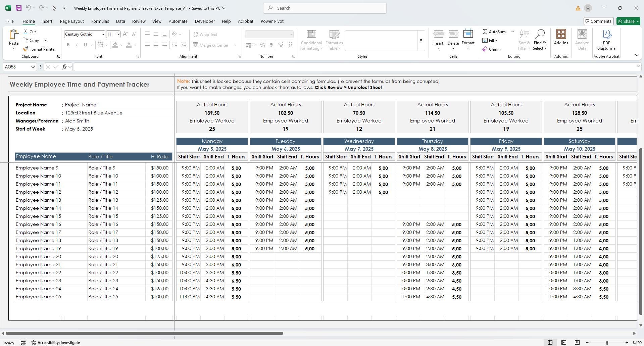Switch to Page Layout view
The height and width of the screenshot is (346, 644).
coord(564,343)
